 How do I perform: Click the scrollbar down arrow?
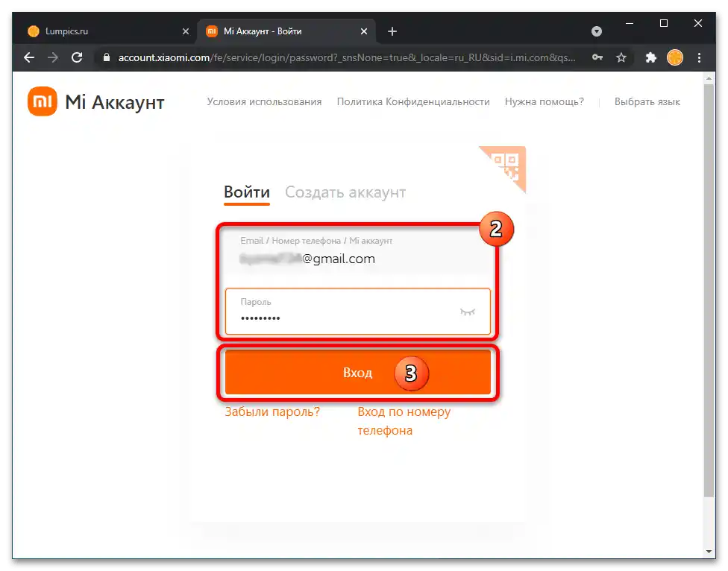(709, 552)
